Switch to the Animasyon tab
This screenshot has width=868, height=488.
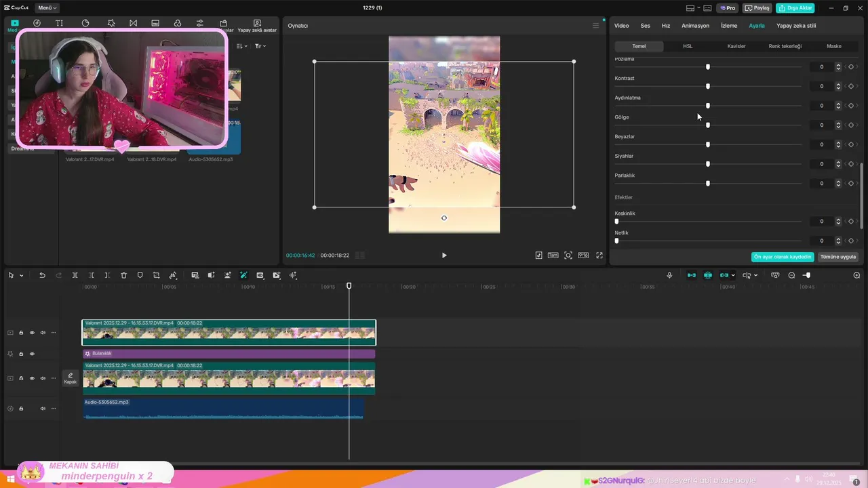click(695, 26)
